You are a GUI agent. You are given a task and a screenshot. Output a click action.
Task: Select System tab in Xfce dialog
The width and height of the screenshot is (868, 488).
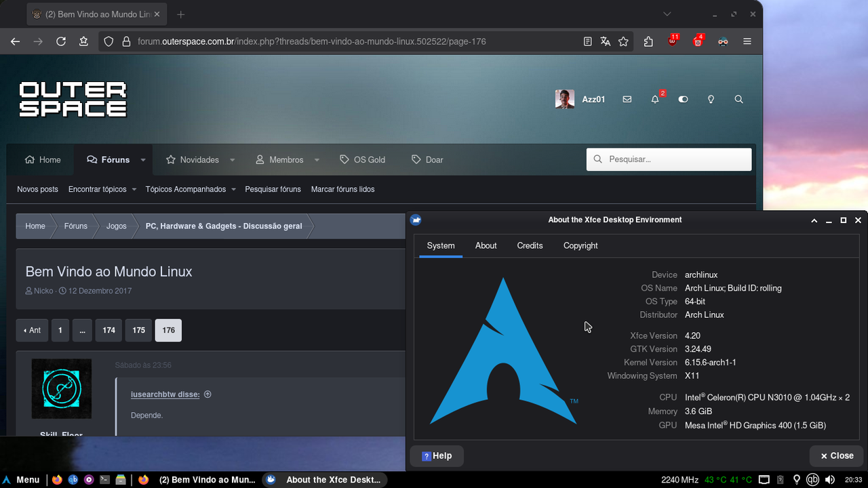pos(441,245)
